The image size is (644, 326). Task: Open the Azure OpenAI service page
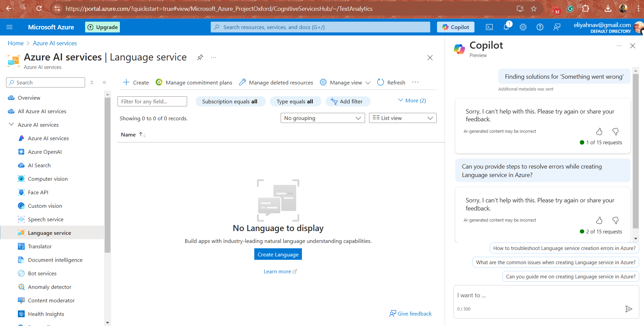(44, 152)
